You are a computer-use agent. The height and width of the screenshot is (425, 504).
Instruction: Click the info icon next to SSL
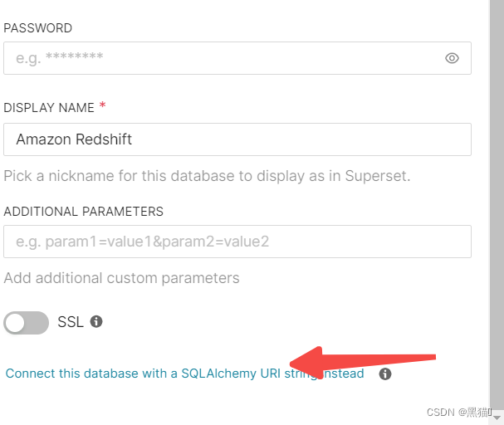pos(96,321)
